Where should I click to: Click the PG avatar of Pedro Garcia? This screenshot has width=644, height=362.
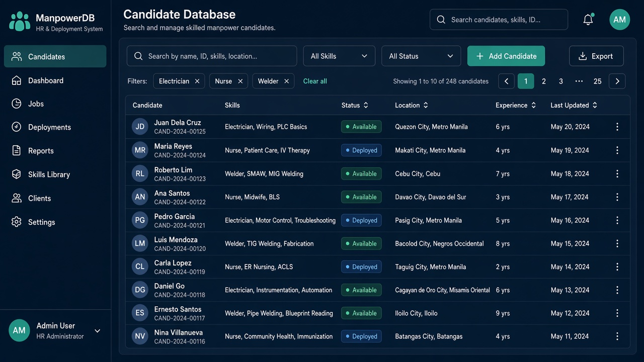[140, 220]
